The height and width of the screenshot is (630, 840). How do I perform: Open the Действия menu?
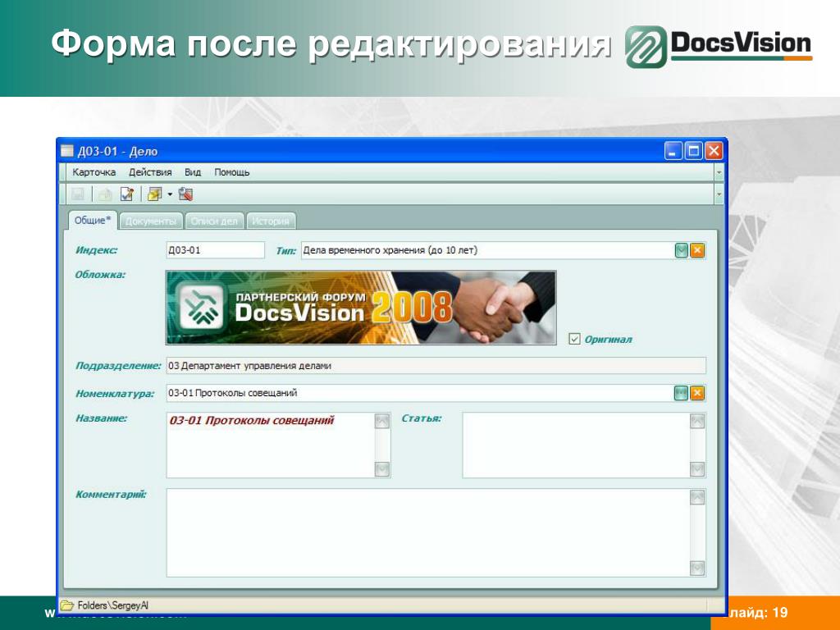pos(150,172)
